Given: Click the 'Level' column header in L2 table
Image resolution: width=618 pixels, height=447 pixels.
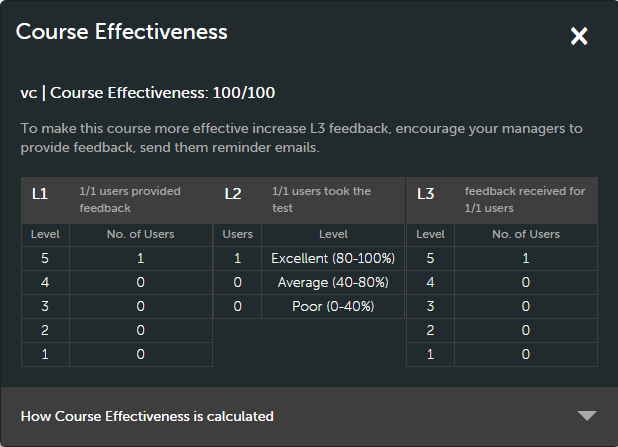Looking at the screenshot, I should pos(333,234).
